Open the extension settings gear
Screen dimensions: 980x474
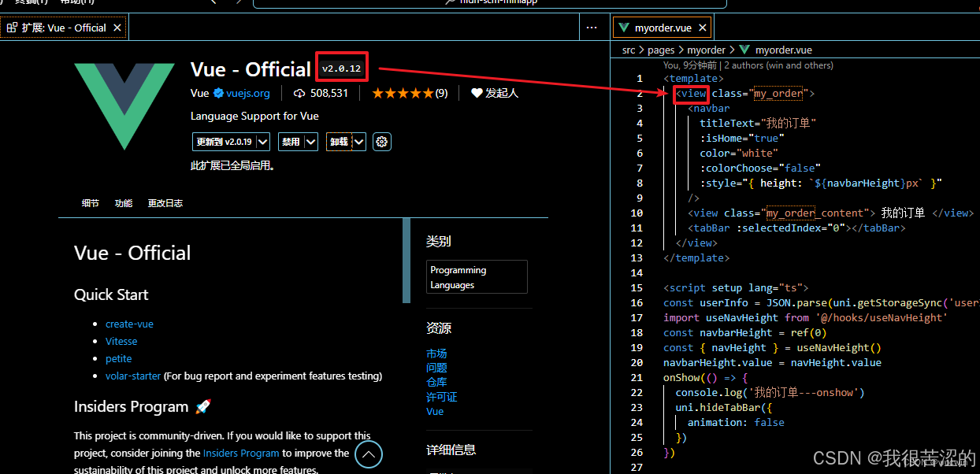[382, 142]
